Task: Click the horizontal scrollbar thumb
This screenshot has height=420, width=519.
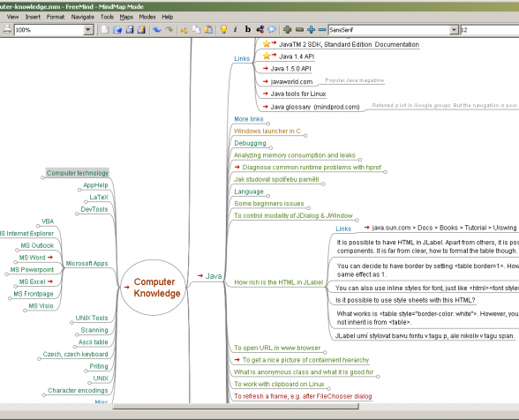Action: (236, 407)
